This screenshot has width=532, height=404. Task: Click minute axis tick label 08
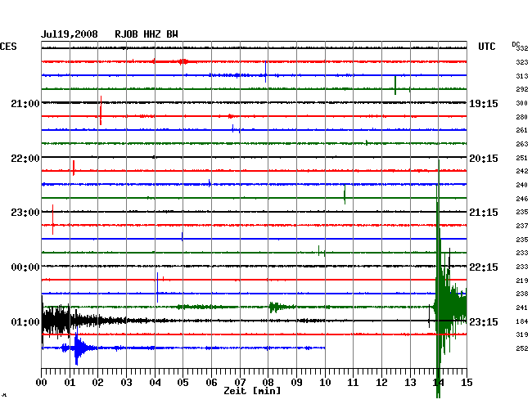tap(268, 383)
